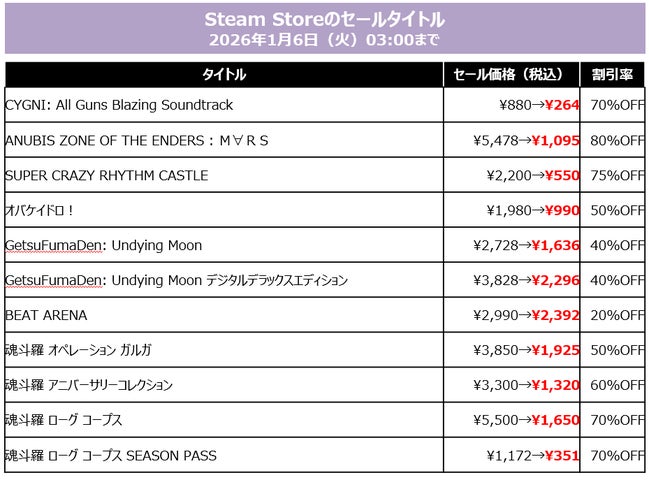Click the 2026年1月6日 deadline text
Screen dimensions: 649x480
(x=324, y=40)
